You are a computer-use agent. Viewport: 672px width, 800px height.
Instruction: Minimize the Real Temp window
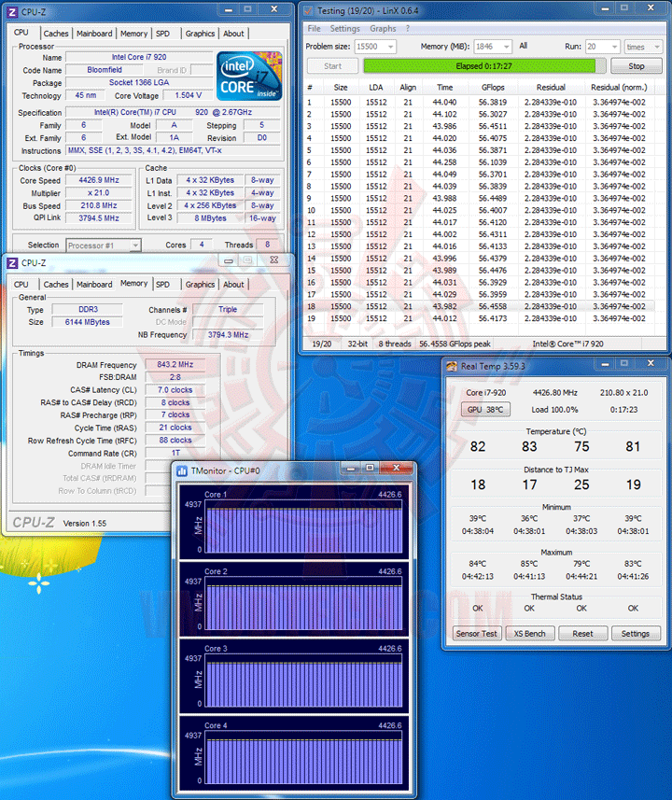coord(605,364)
